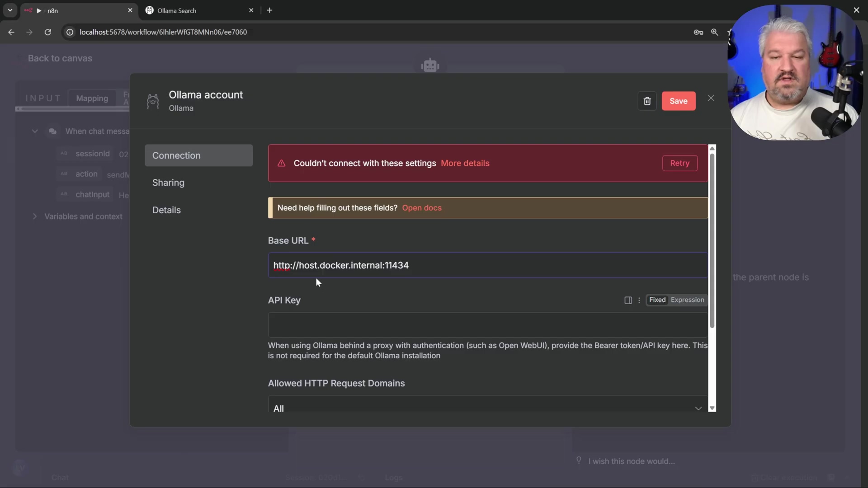868x488 pixels.
Task: Set API Key to Fixed mode
Action: [657, 300]
